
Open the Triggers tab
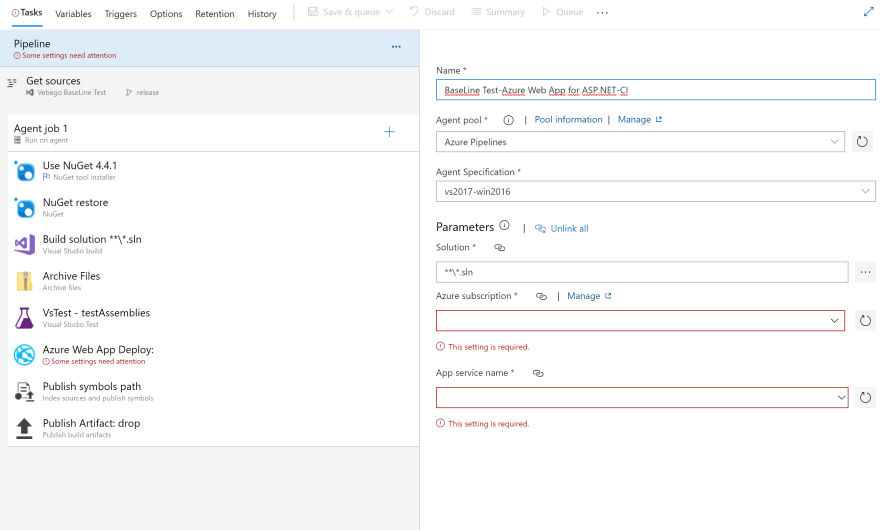pos(121,13)
